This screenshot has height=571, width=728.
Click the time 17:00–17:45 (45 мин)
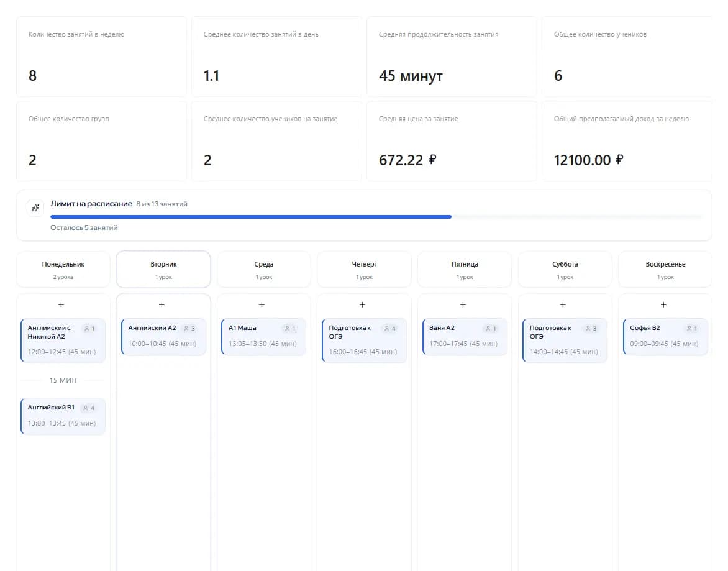(463, 344)
